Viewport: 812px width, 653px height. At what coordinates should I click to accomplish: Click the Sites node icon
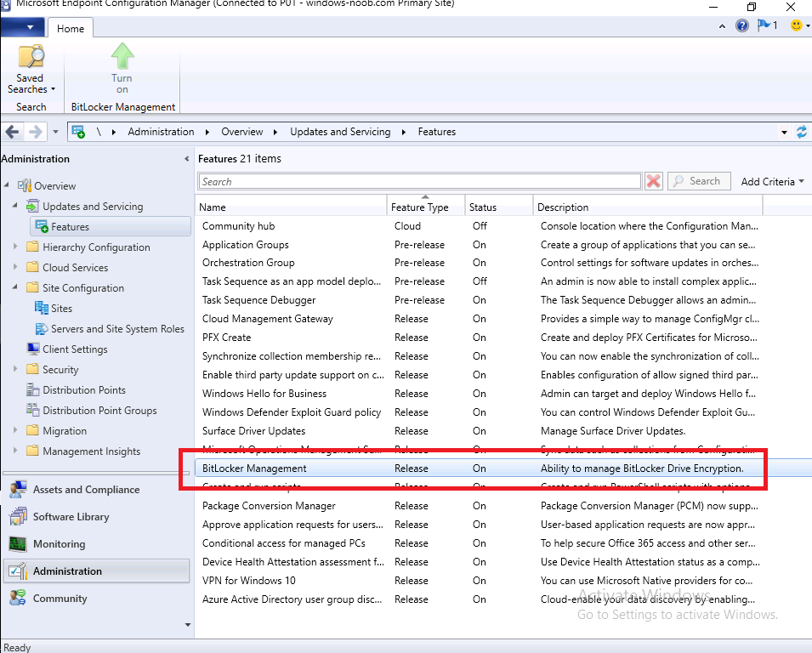[x=42, y=308]
